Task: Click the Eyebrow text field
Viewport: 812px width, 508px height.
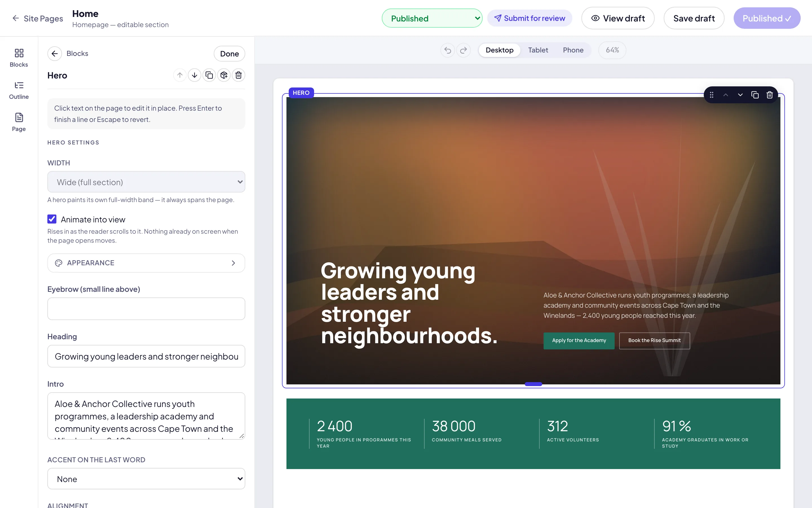Action: point(146,309)
